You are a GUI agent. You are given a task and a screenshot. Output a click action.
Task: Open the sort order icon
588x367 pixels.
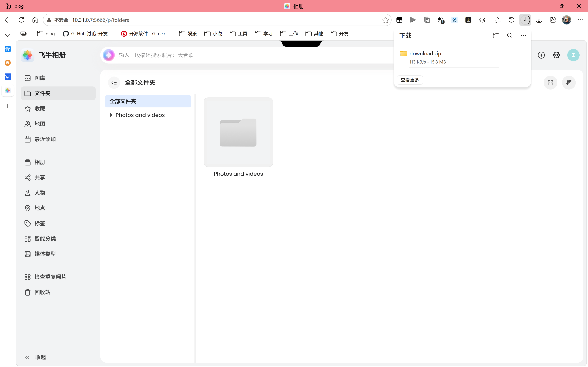click(569, 82)
